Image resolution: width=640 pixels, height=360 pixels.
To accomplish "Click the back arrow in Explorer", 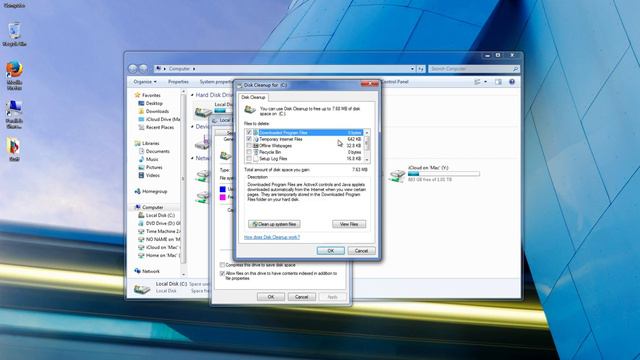I will [133, 69].
